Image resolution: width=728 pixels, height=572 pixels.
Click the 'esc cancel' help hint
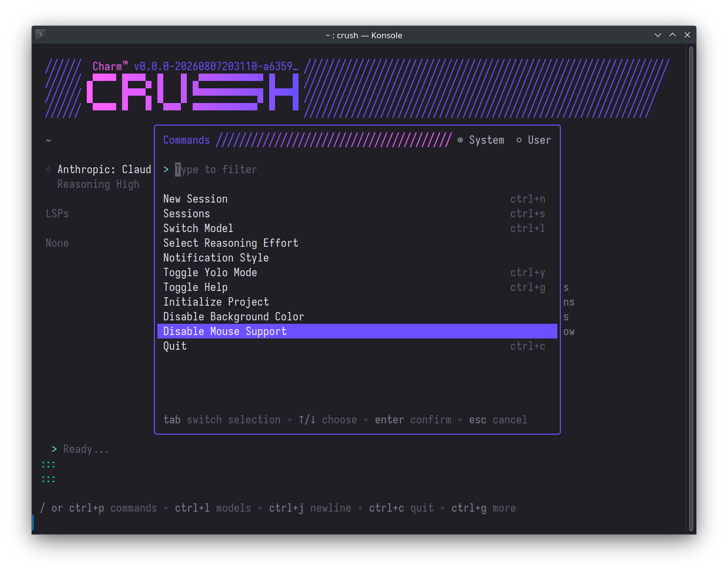tap(498, 420)
